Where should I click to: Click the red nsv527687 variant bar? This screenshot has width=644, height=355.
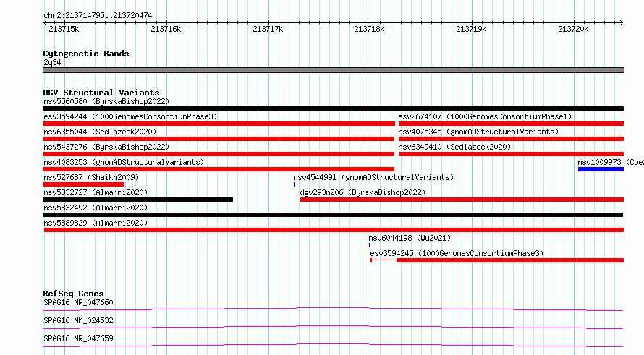(x=83, y=184)
